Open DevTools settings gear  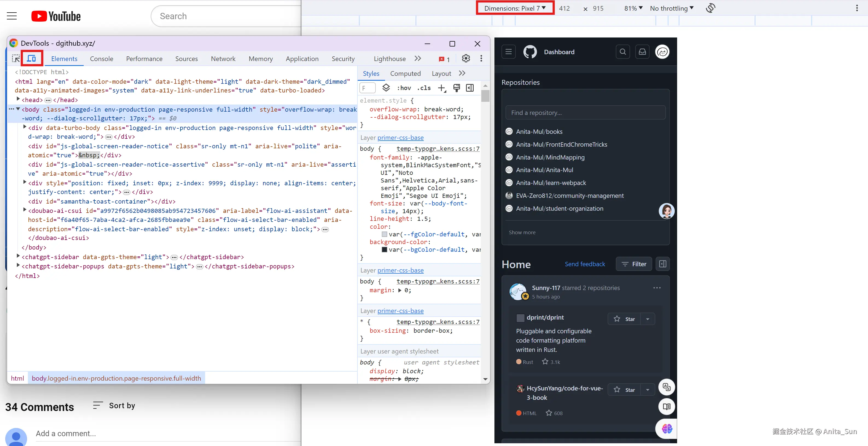point(466,59)
